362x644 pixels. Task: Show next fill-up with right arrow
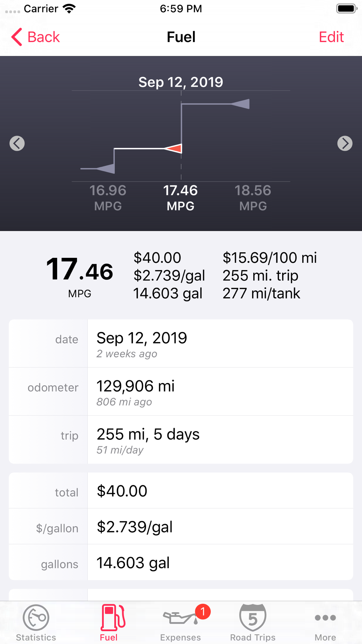345,143
